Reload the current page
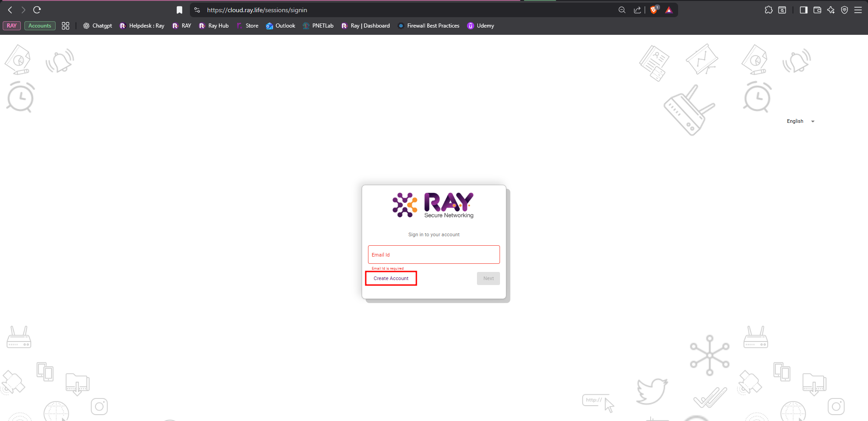 point(37,10)
